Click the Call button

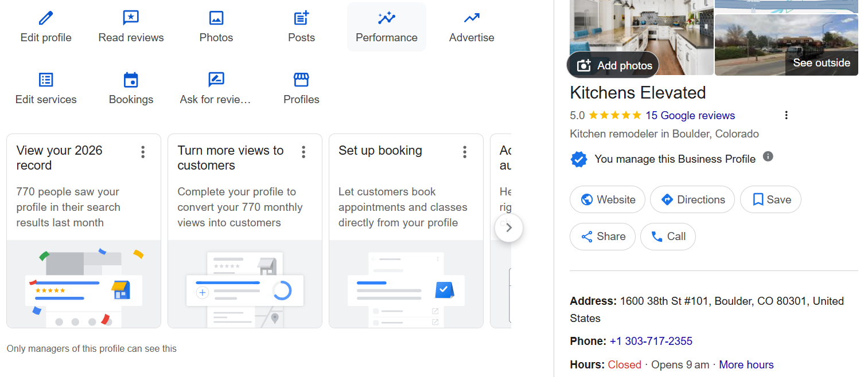pos(668,236)
